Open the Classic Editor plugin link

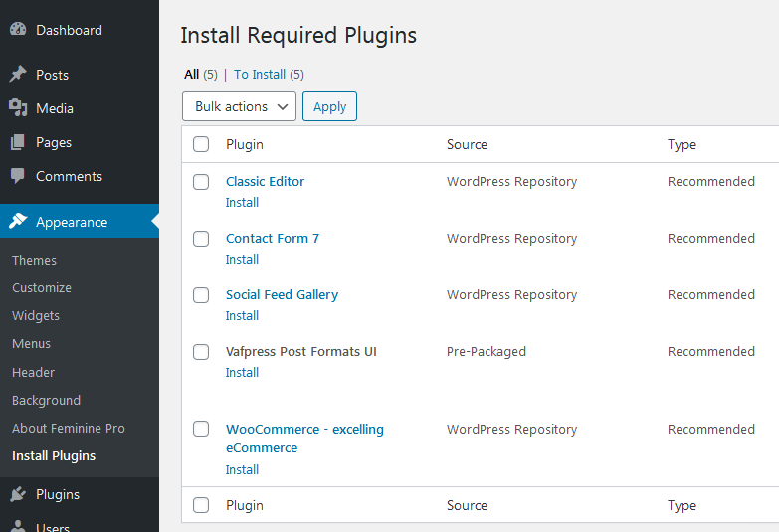(x=265, y=181)
